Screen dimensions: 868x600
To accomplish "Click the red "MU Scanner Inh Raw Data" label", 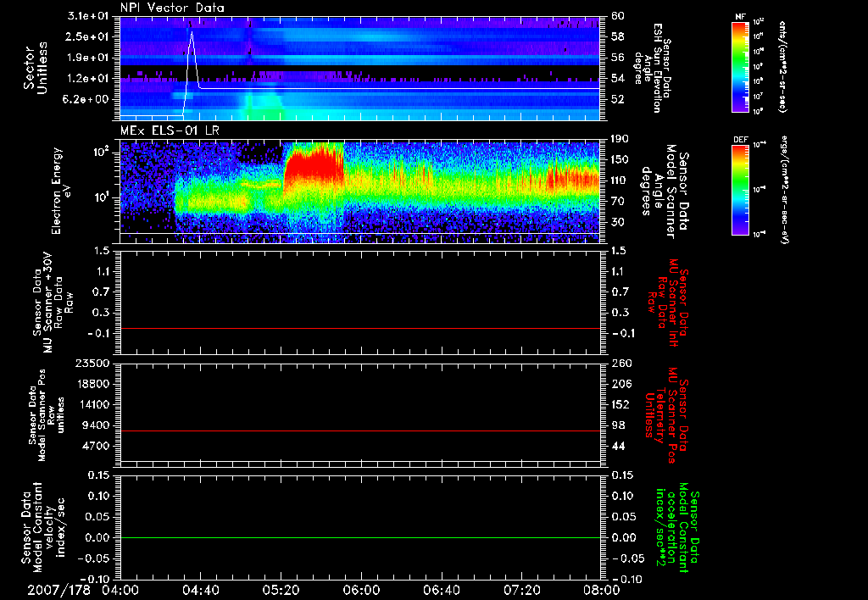I will (x=667, y=303).
